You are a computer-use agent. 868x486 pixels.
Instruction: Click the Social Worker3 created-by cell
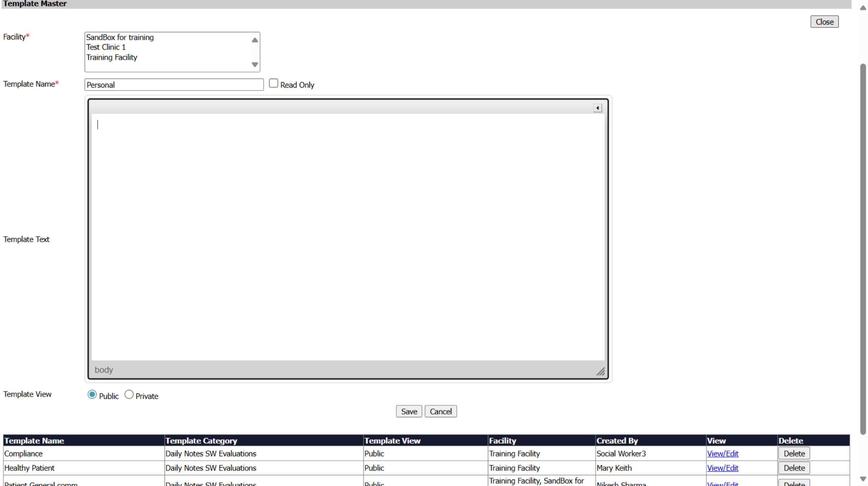tap(651, 453)
